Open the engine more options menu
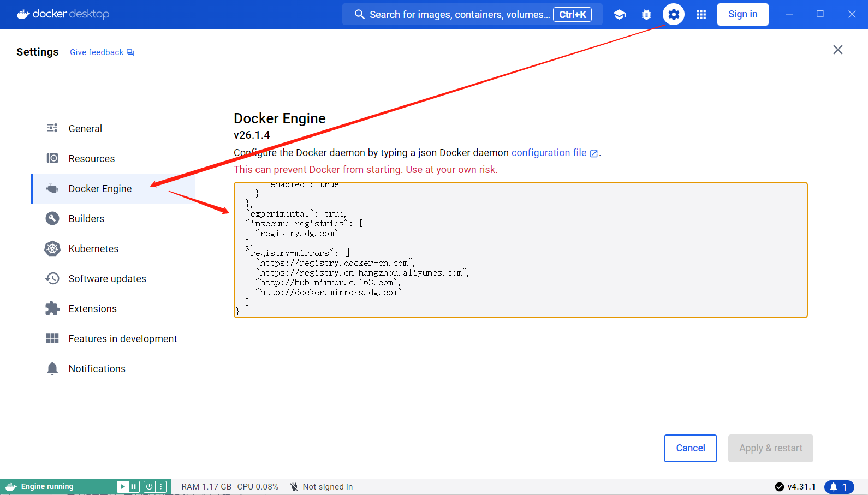The height and width of the screenshot is (495, 868). tap(161, 486)
